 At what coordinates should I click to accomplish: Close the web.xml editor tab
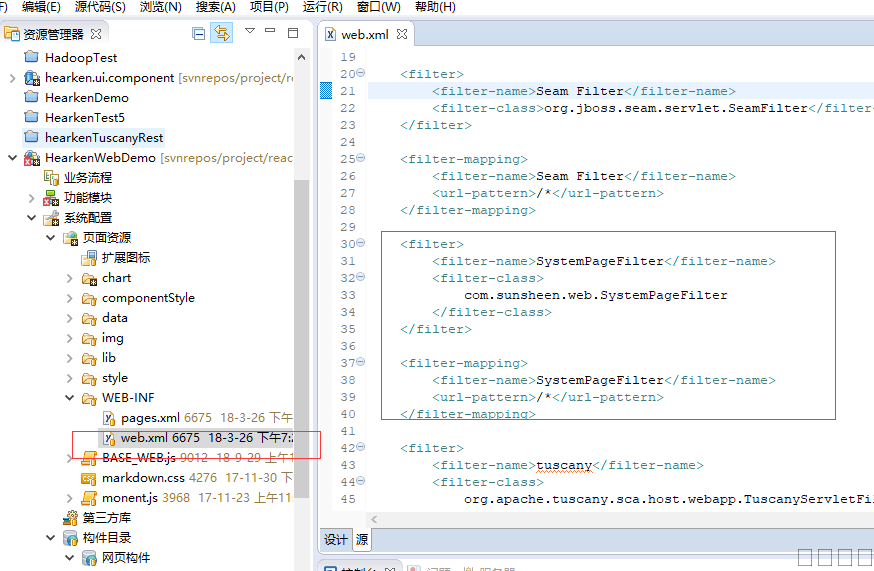pyautogui.click(x=402, y=34)
